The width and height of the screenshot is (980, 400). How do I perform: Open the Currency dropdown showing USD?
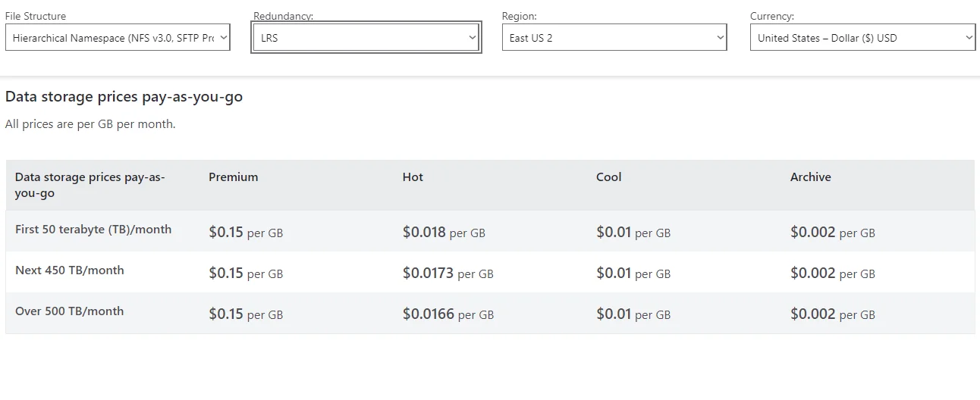862,38
